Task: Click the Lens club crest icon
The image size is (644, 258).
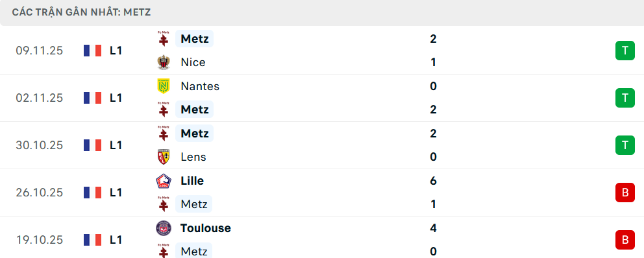Action: tap(164, 157)
